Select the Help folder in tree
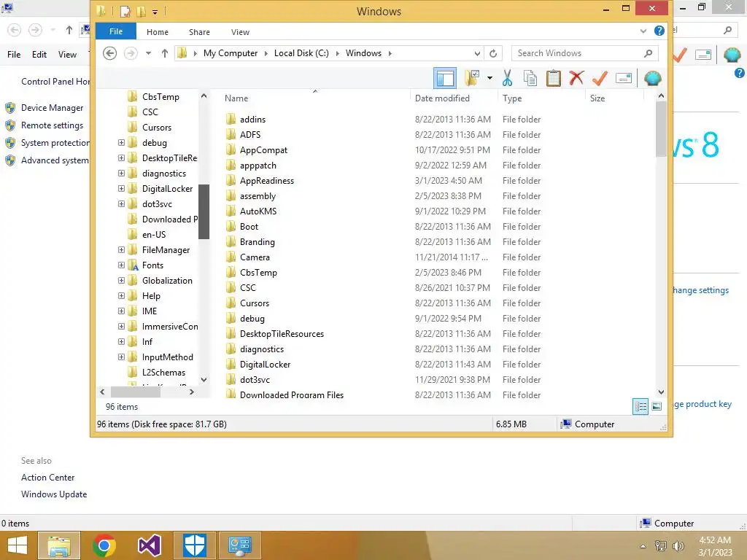This screenshot has width=747, height=560. 151,296
